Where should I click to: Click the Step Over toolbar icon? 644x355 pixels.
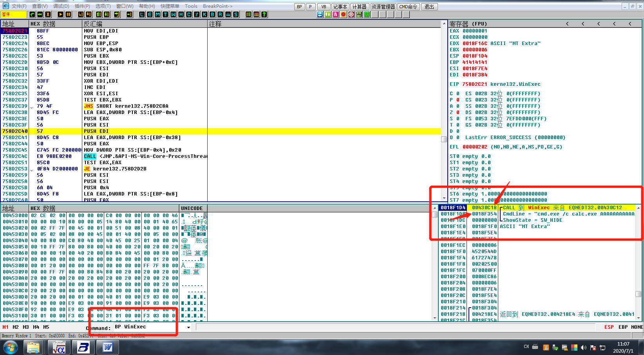click(x=89, y=14)
